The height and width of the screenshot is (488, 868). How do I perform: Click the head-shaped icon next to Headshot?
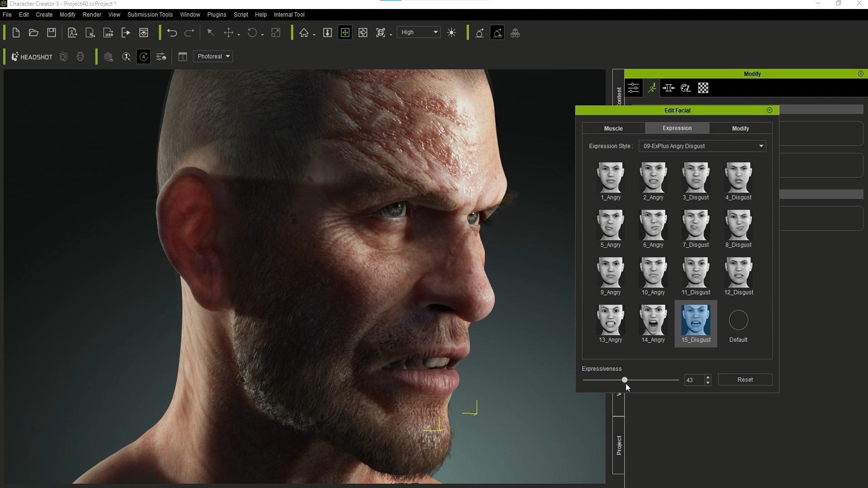[80, 56]
